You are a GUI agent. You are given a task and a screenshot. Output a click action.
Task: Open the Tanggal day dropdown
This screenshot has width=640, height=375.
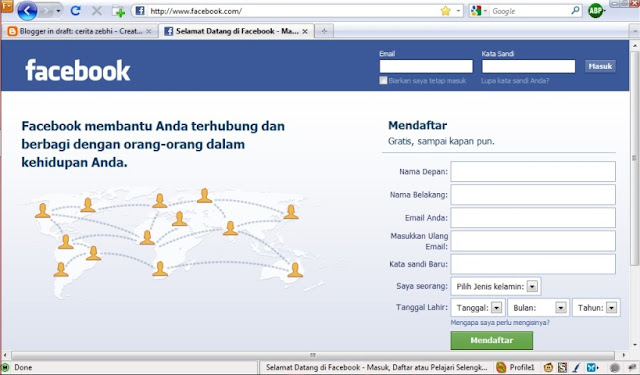pyautogui.click(x=478, y=308)
